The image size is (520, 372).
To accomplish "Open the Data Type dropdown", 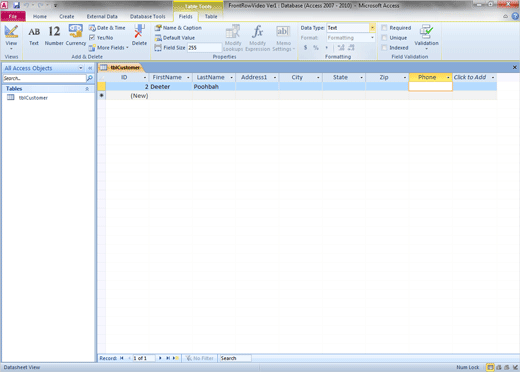I will pyautogui.click(x=372, y=28).
